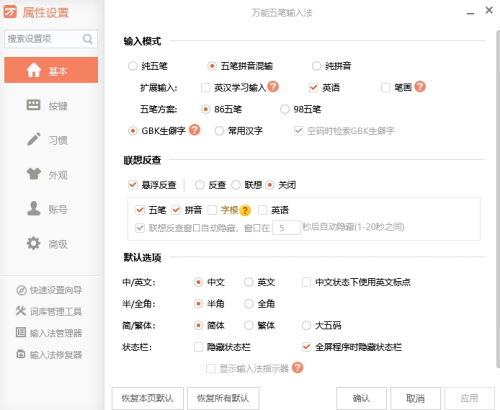Open 词库管理工具

(49, 311)
